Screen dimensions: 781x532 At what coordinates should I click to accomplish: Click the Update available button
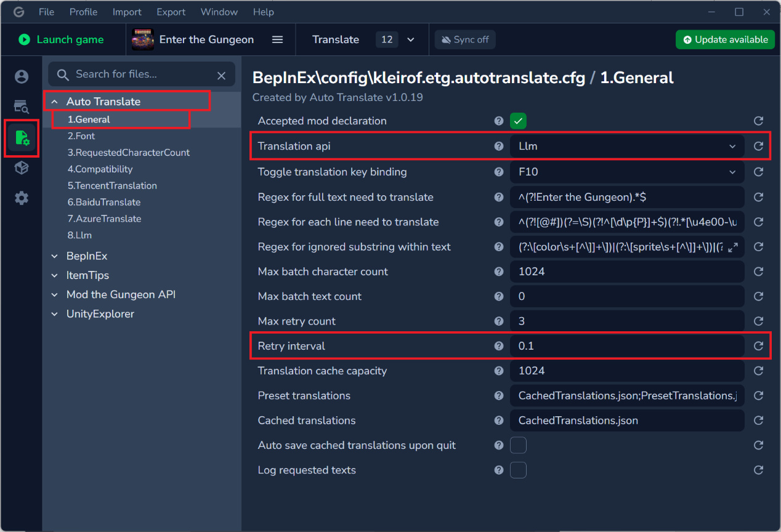(x=725, y=39)
